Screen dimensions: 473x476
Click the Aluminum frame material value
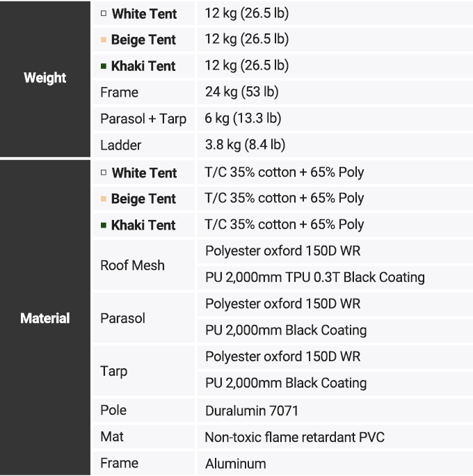[x=235, y=463]
